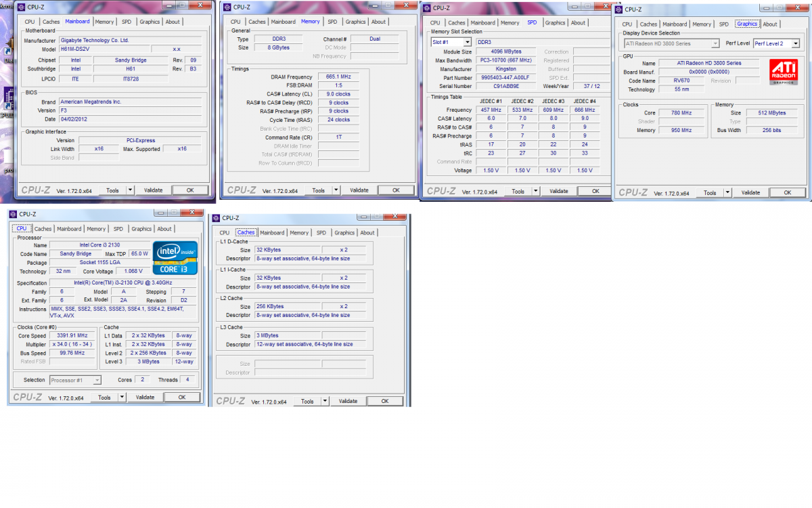Image resolution: width=812 pixels, height=508 pixels.
Task: Click the CPU-Z title icon in the Caches window
Action: pos(217,218)
